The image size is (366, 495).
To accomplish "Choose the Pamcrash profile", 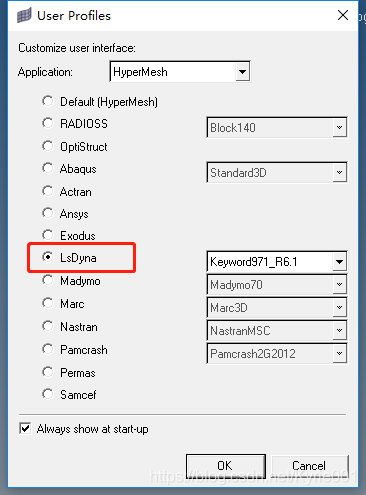I will tap(48, 349).
